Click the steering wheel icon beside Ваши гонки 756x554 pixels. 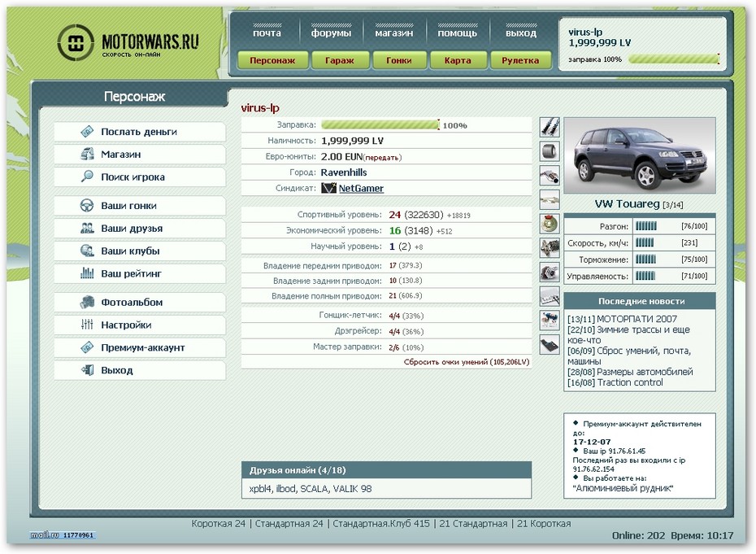[x=87, y=206]
